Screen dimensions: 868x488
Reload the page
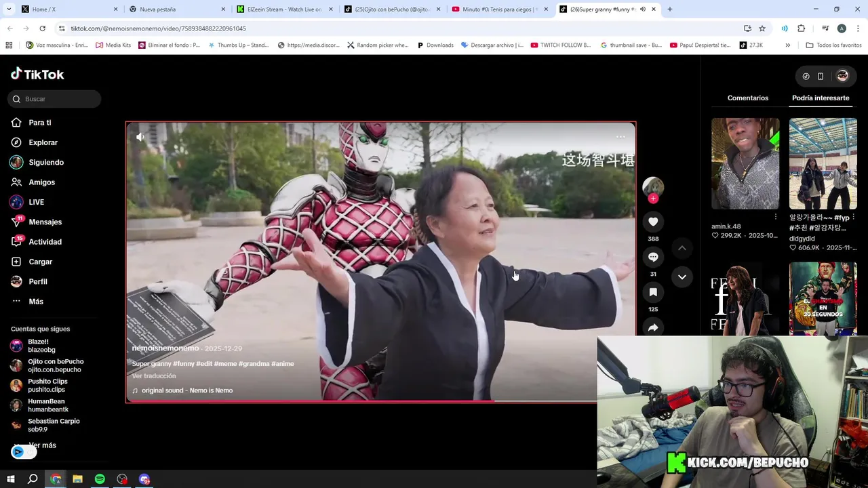click(42, 28)
